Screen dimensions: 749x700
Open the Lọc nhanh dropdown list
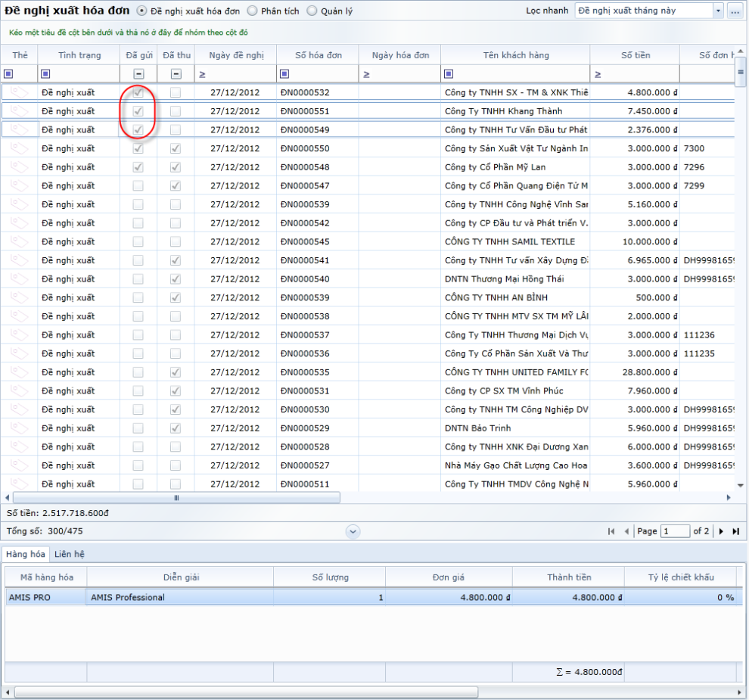[717, 11]
